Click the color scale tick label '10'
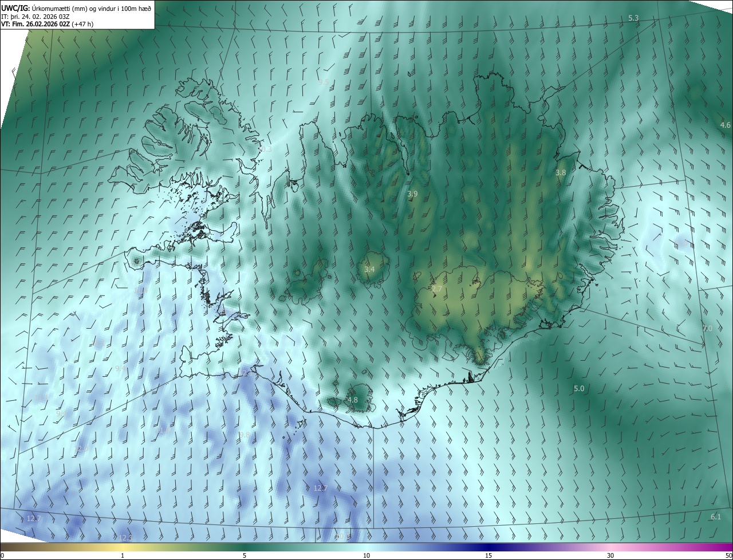Screen dimensions: 733x560 pyautogui.click(x=366, y=555)
